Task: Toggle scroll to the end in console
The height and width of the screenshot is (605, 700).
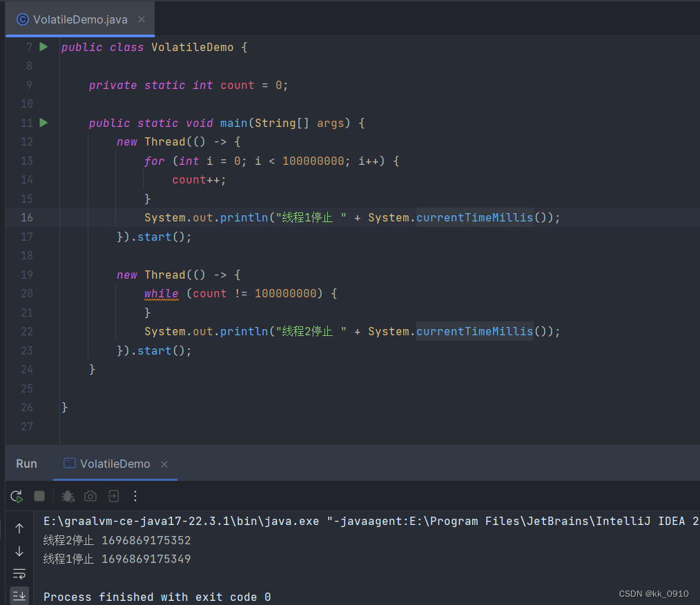Action: click(19, 595)
